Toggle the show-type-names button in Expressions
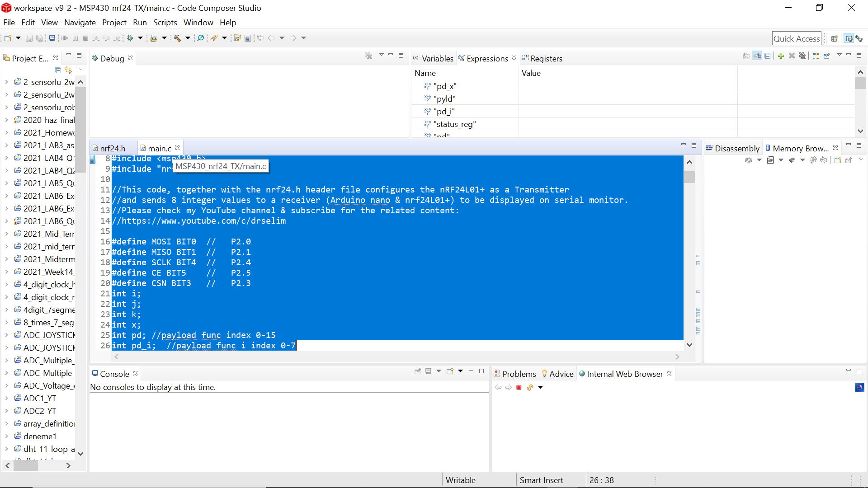 (x=746, y=56)
